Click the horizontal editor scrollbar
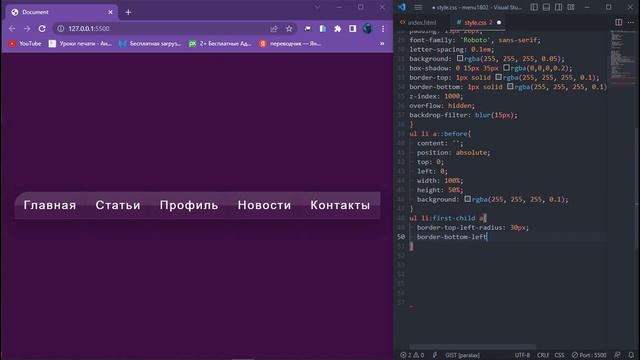This screenshot has height=360, width=640. coord(472,347)
